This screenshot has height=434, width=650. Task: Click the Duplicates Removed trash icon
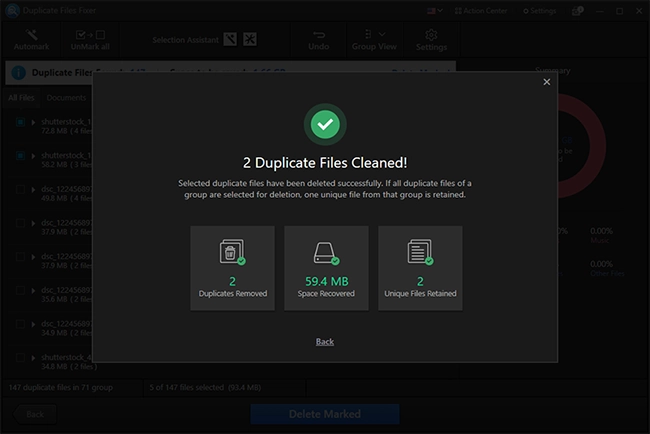point(232,251)
